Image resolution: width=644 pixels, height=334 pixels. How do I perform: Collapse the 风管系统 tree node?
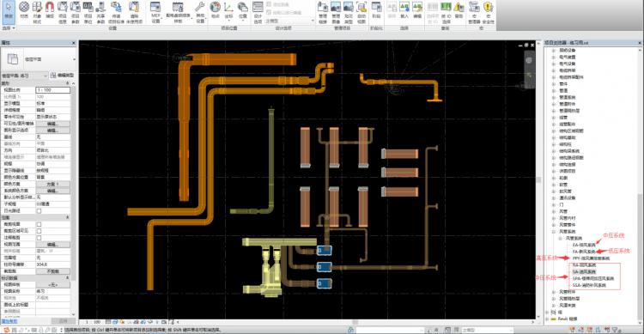pyautogui.click(x=553, y=232)
